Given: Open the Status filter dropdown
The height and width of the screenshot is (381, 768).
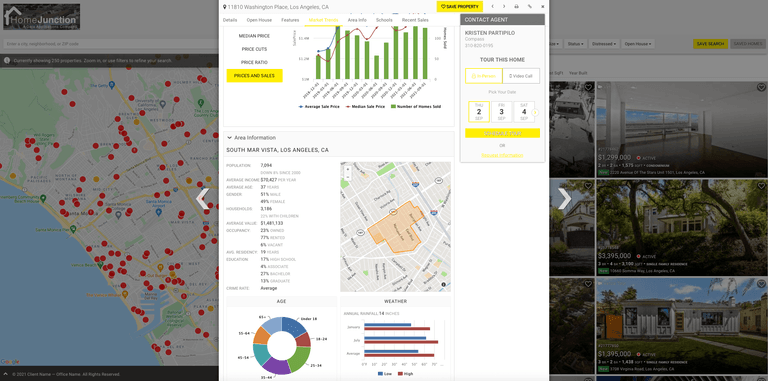Looking at the screenshot, I should pyautogui.click(x=576, y=44).
